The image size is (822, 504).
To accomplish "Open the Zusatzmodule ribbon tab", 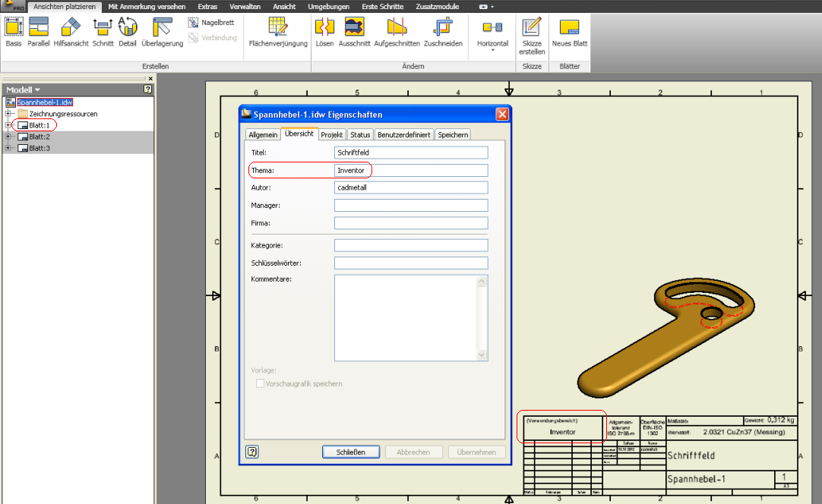I will tap(438, 7).
